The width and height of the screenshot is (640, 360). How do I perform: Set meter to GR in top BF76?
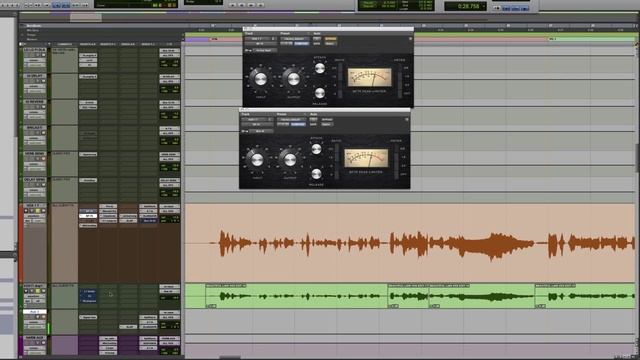point(407,68)
